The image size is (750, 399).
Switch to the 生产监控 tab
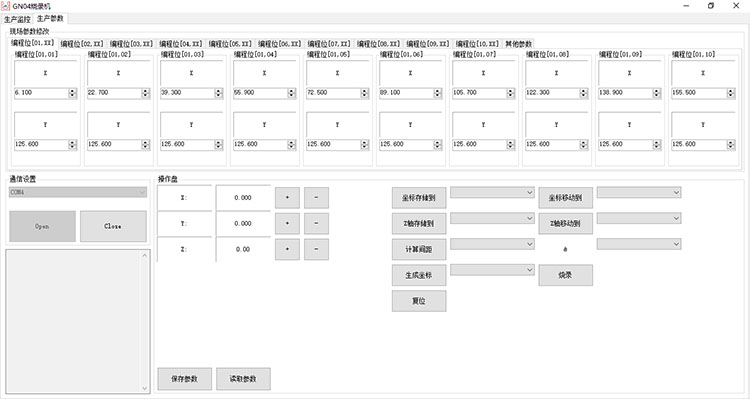(x=17, y=20)
